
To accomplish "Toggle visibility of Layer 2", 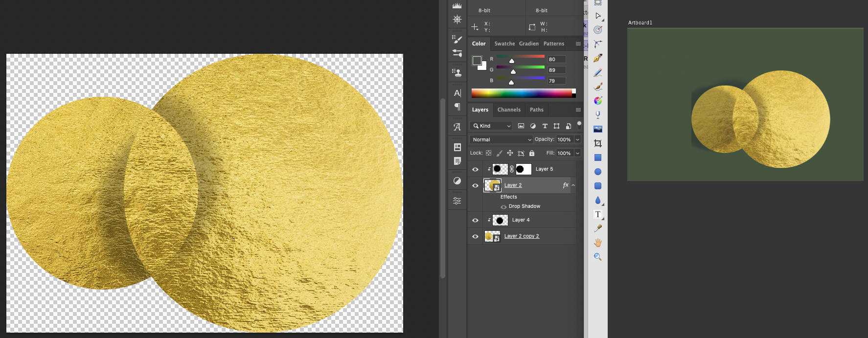I will coord(475,185).
